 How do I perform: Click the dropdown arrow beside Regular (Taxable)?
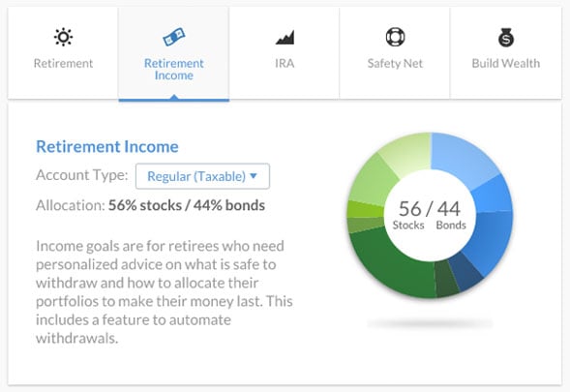[x=254, y=176]
